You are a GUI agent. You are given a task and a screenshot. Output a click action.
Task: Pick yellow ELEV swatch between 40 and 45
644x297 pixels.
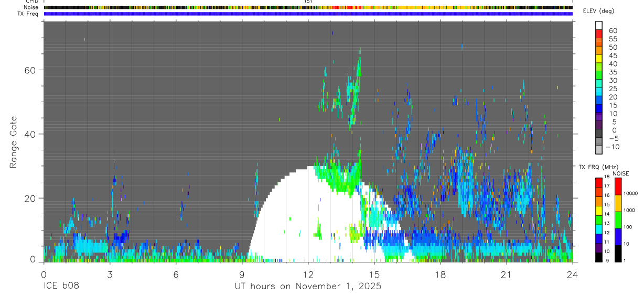click(x=599, y=60)
